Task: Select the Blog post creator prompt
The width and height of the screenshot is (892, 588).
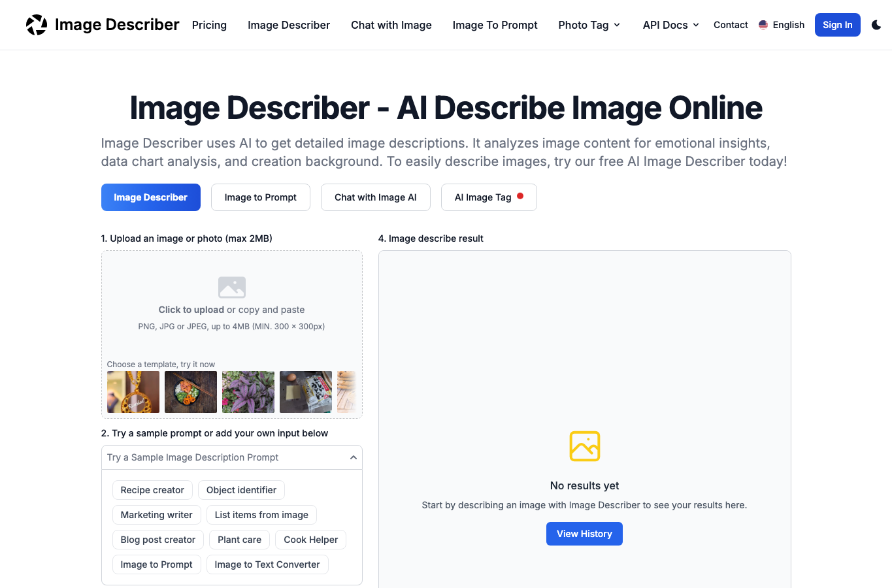Action: [158, 540]
